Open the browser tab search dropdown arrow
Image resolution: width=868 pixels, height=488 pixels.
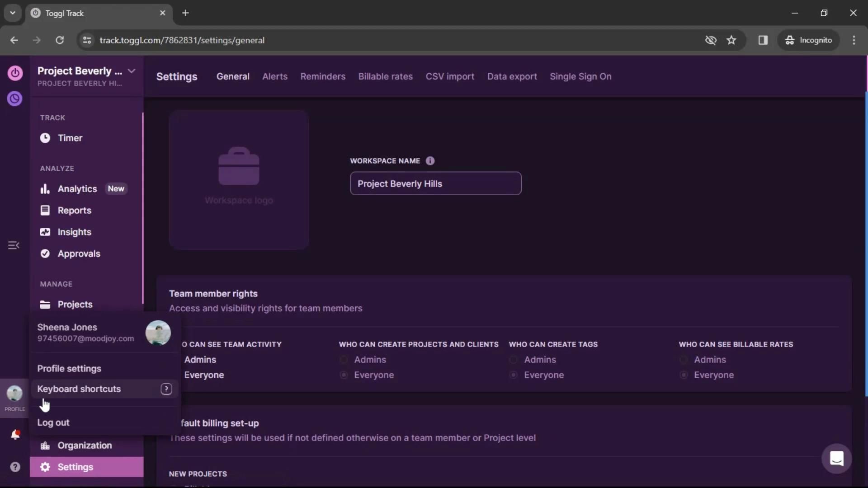(13, 13)
